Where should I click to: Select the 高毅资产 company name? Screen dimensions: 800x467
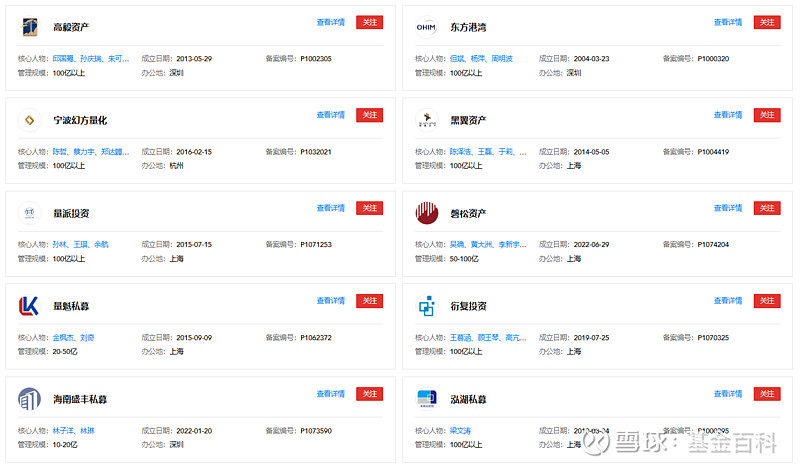pyautogui.click(x=71, y=28)
